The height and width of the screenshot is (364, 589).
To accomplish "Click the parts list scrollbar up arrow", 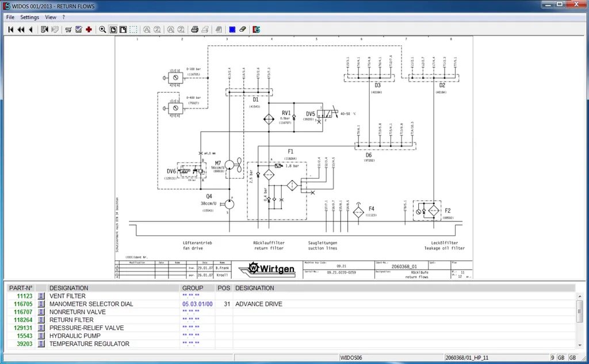I will click(580, 296).
